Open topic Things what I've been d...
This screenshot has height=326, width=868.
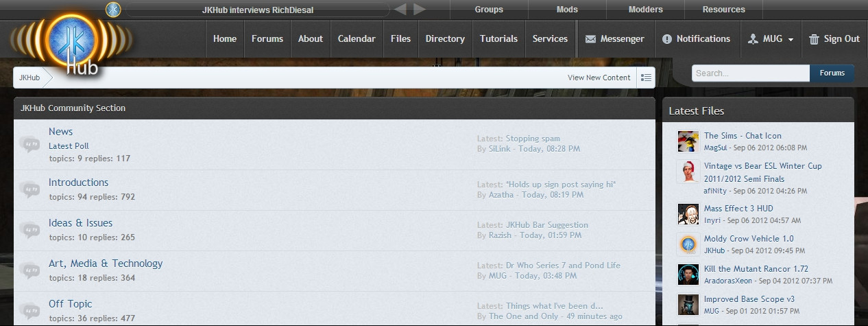[x=555, y=306]
